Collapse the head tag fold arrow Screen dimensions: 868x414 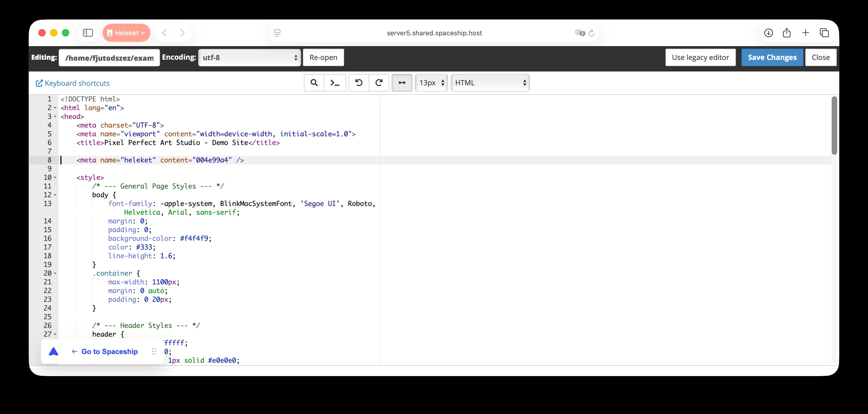click(55, 117)
